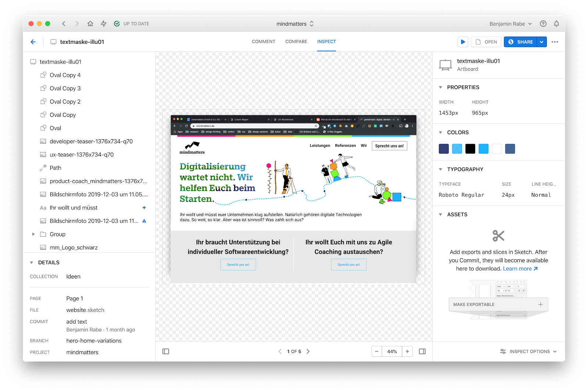Click the UP TO DATE sync status
The height and width of the screenshot is (392, 588).
(132, 24)
